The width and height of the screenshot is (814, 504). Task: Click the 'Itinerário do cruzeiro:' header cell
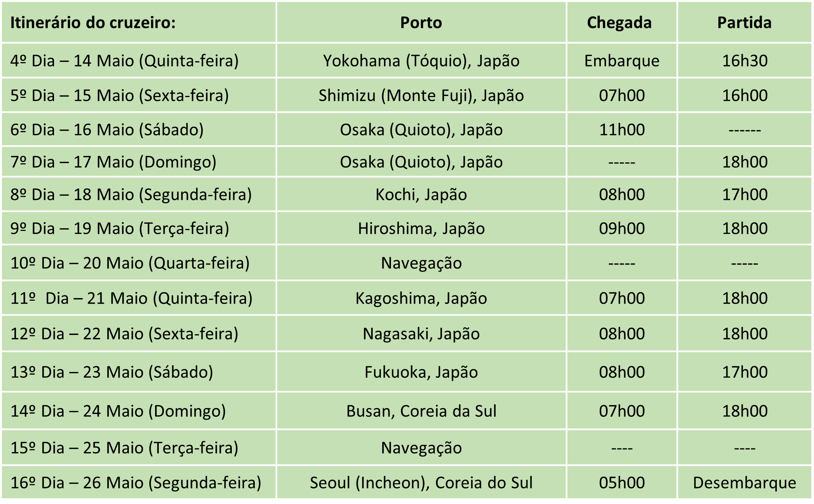93,23
